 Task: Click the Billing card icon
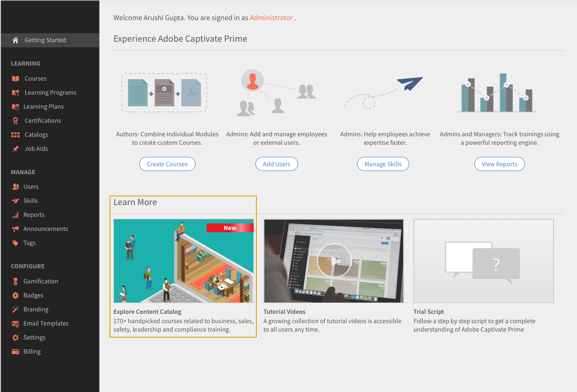pos(15,352)
